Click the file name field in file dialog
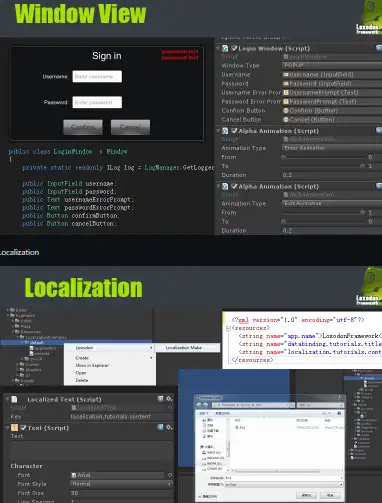Viewport: 382px width, 503px height. [x=284, y=478]
